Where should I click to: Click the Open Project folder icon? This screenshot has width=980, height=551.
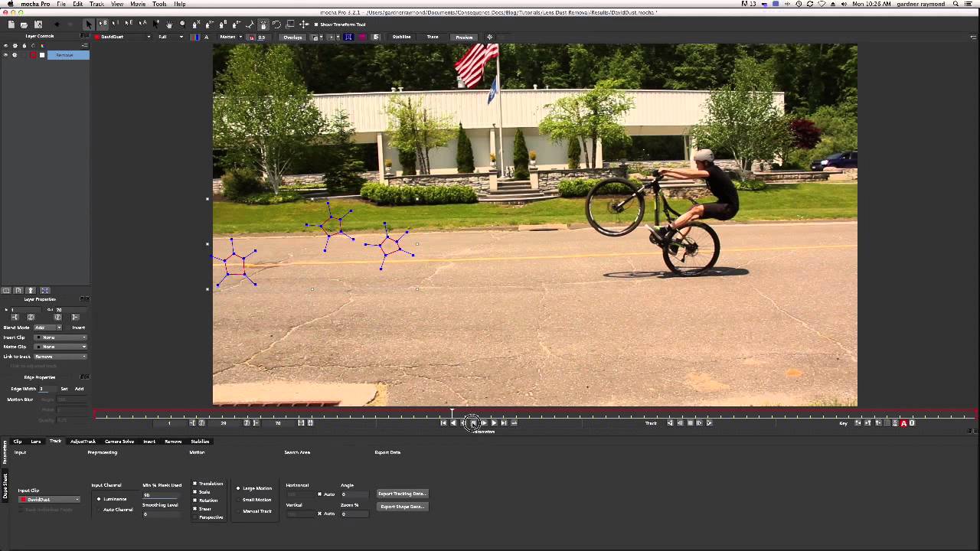pos(24,24)
